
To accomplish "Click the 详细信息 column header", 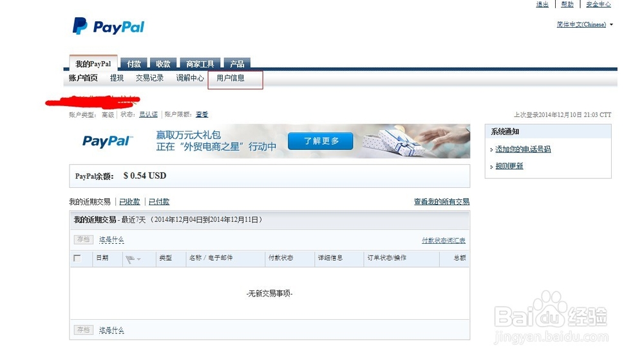I will click(330, 257).
